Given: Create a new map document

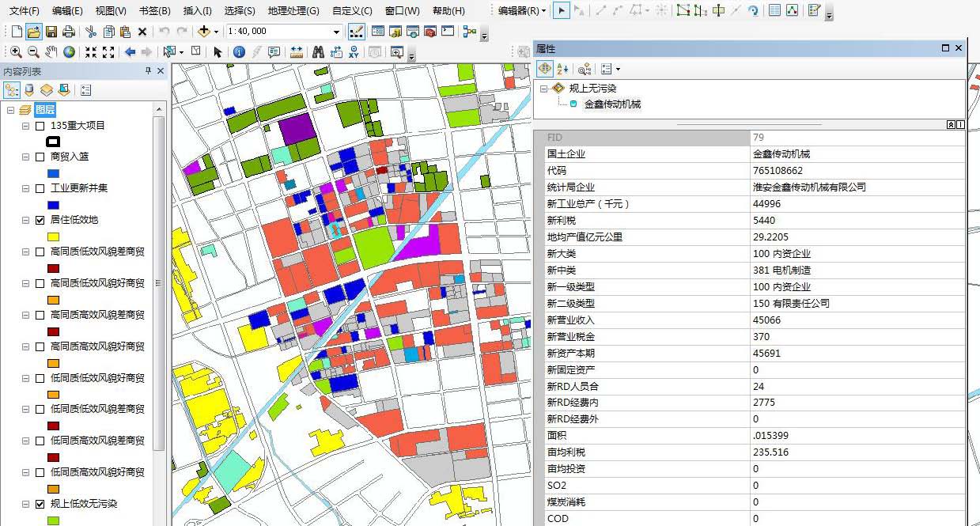Looking at the screenshot, I should pos(17,32).
